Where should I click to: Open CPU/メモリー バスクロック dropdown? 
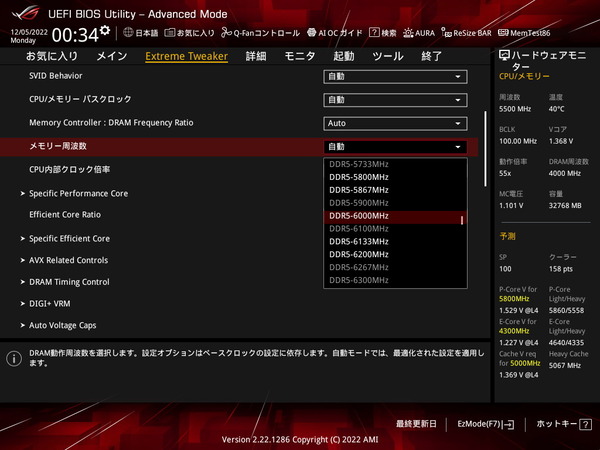[395, 100]
